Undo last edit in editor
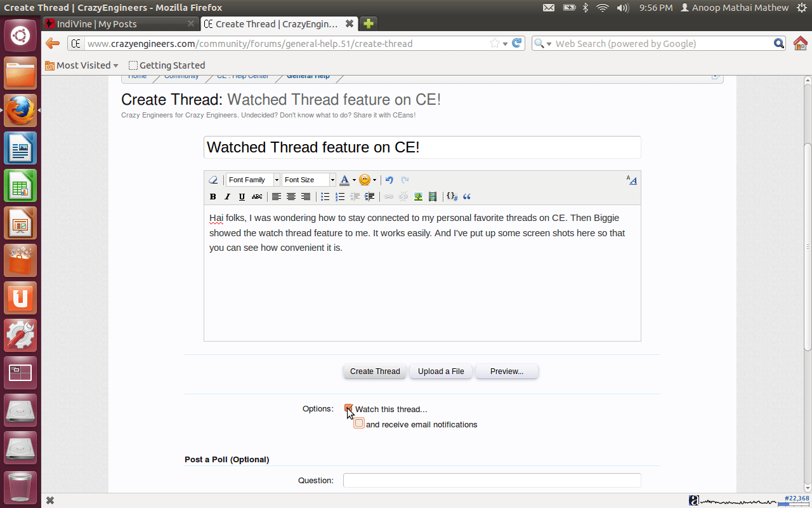Image resolution: width=812 pixels, height=508 pixels. (390, 180)
